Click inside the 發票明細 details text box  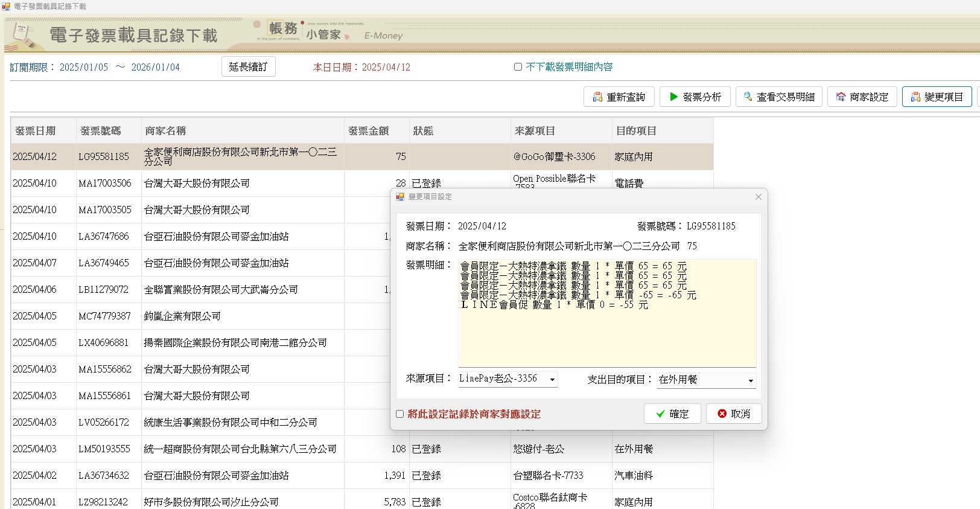(607, 313)
